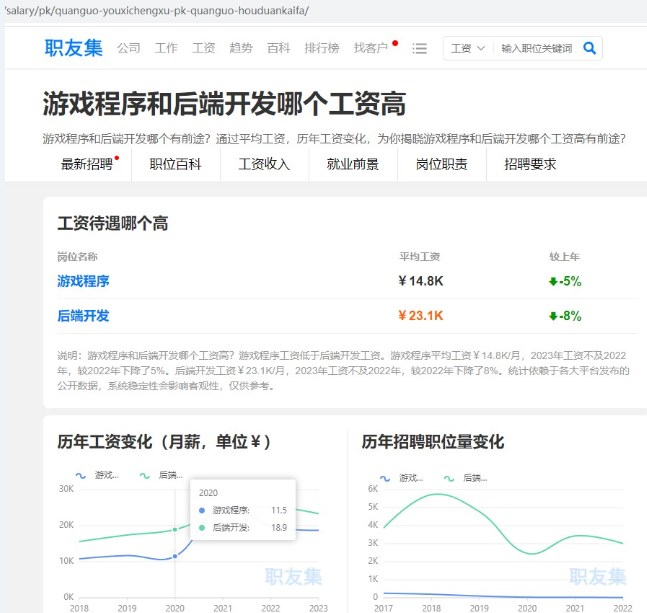Click the browser address bar URL

pos(156,10)
